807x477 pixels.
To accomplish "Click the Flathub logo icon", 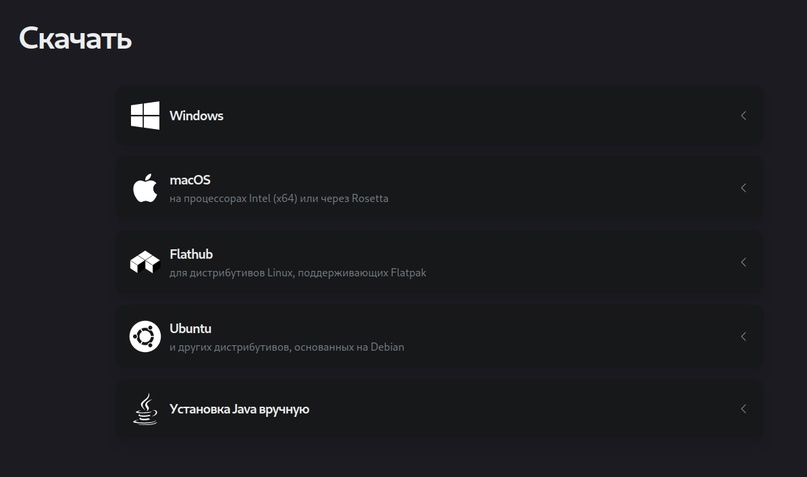I will pos(145,262).
